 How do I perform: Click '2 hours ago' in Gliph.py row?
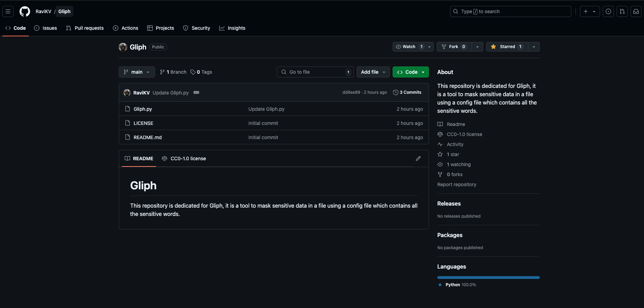(410, 109)
